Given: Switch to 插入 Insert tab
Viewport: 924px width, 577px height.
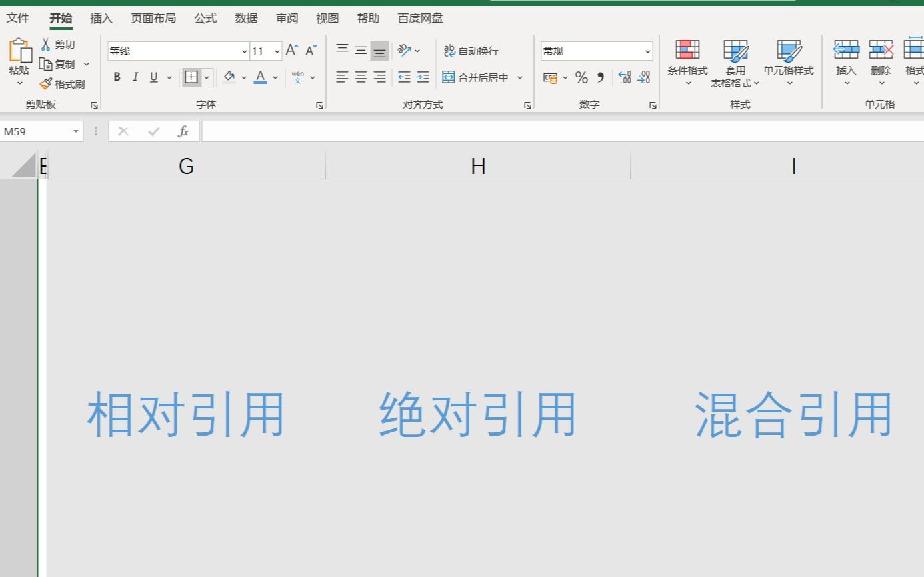Looking at the screenshot, I should 101,19.
